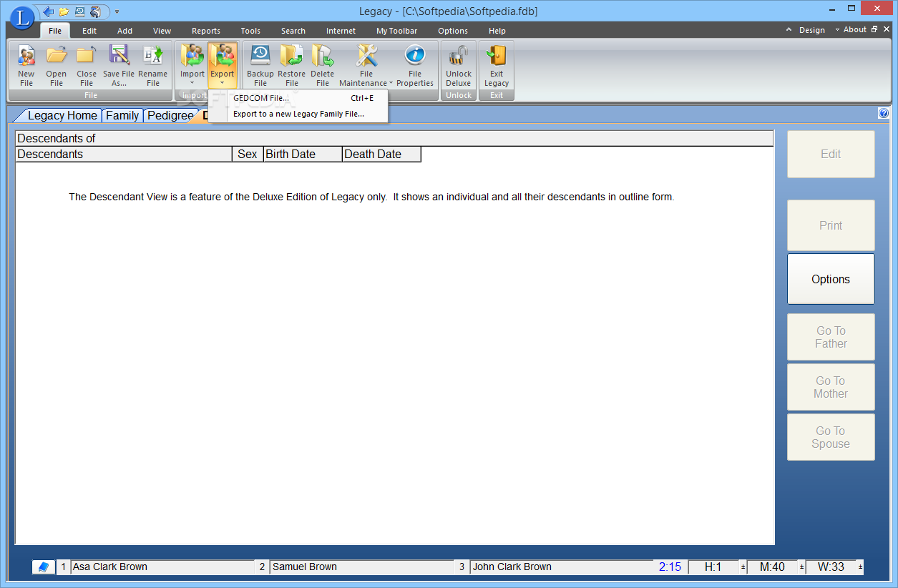Open the Internet ribbon tab
The height and width of the screenshot is (588, 898).
click(341, 31)
